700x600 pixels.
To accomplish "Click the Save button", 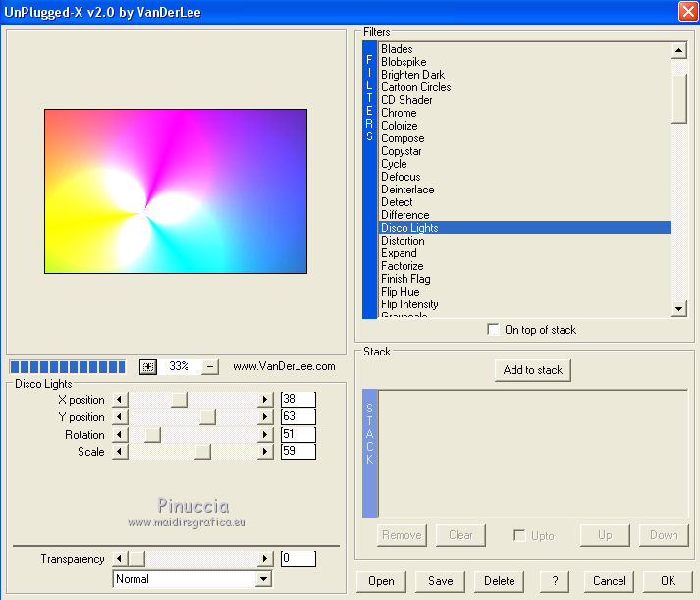I will [x=440, y=581].
